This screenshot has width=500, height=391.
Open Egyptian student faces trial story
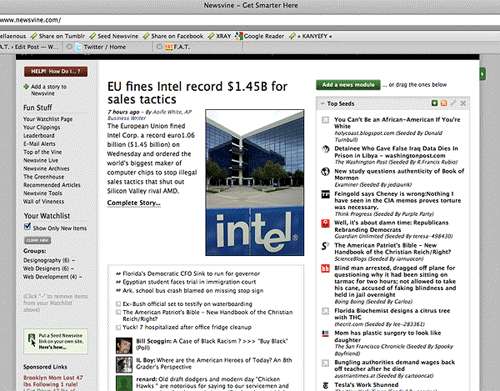189,282
